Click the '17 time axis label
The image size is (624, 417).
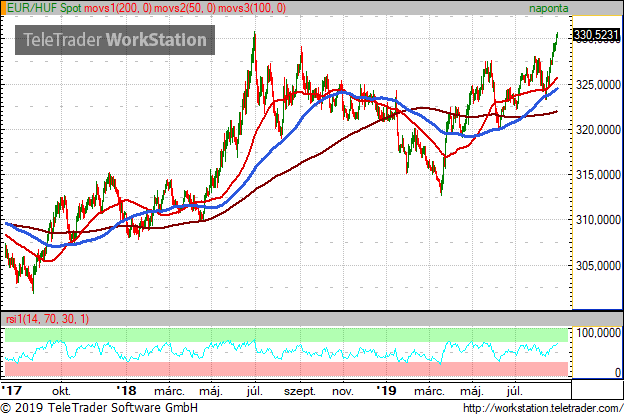(12, 391)
